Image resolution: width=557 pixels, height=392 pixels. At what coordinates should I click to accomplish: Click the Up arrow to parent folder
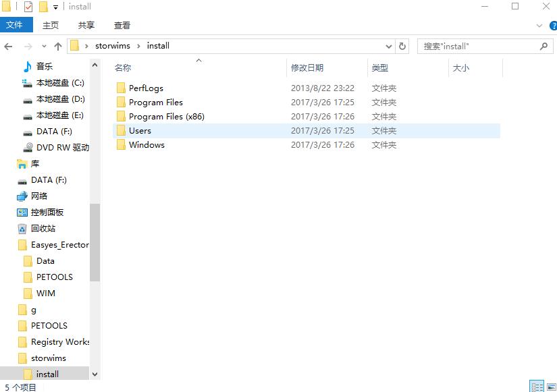[59, 45]
